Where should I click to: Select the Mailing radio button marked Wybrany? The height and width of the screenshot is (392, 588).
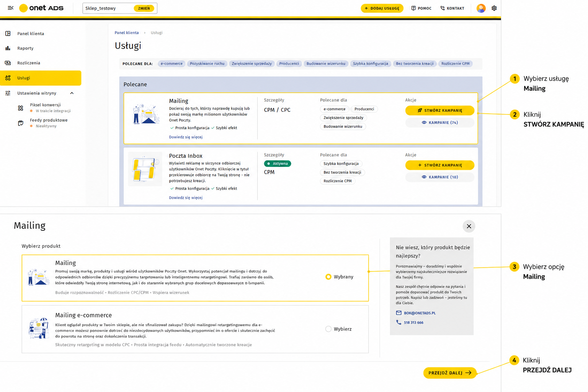pyautogui.click(x=328, y=277)
